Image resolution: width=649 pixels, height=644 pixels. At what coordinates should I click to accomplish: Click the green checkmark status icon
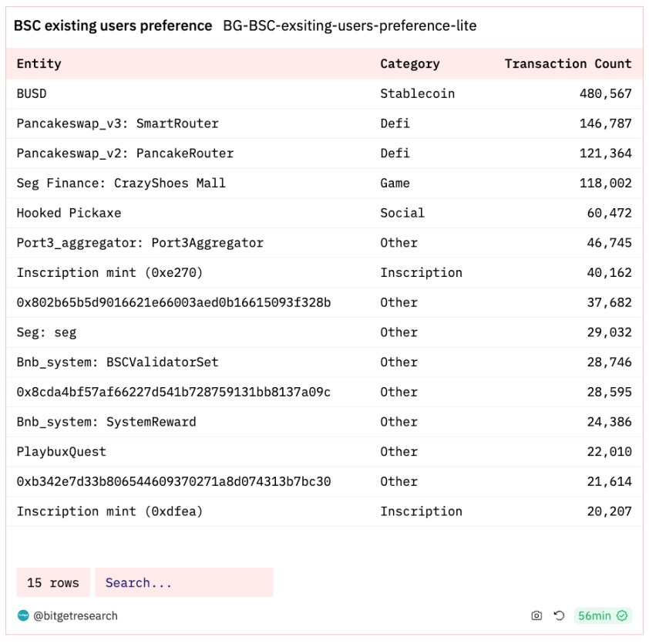point(622,615)
